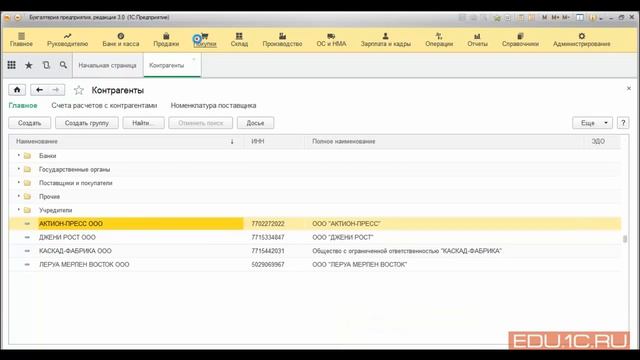The image size is (640, 360).
Task: Open the Склад section
Action: pyautogui.click(x=239, y=40)
